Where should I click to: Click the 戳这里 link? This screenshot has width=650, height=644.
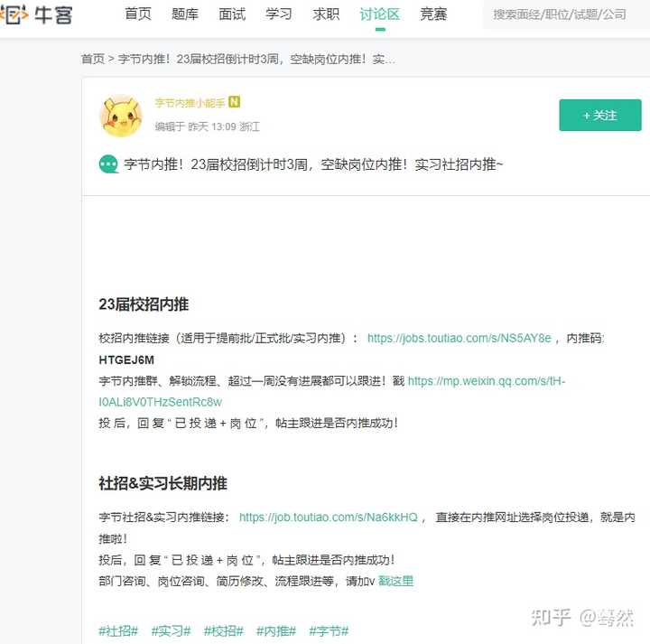pos(396,581)
